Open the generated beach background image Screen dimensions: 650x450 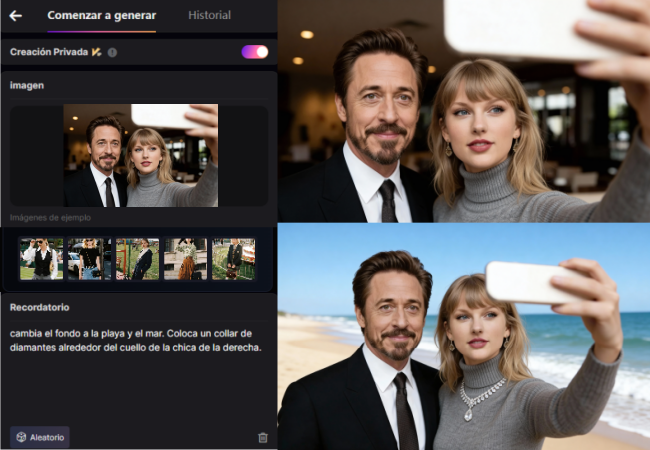pyautogui.click(x=463, y=336)
